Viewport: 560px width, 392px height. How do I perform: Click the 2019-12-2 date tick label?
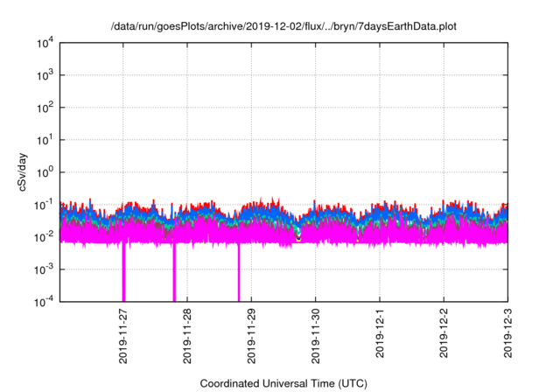tap(444, 339)
